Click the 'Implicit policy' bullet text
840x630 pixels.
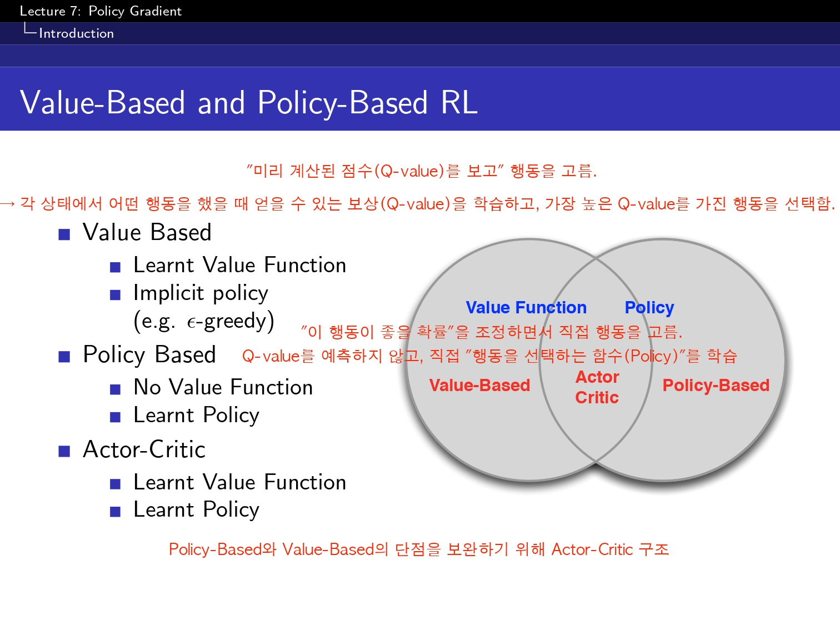click(x=201, y=293)
